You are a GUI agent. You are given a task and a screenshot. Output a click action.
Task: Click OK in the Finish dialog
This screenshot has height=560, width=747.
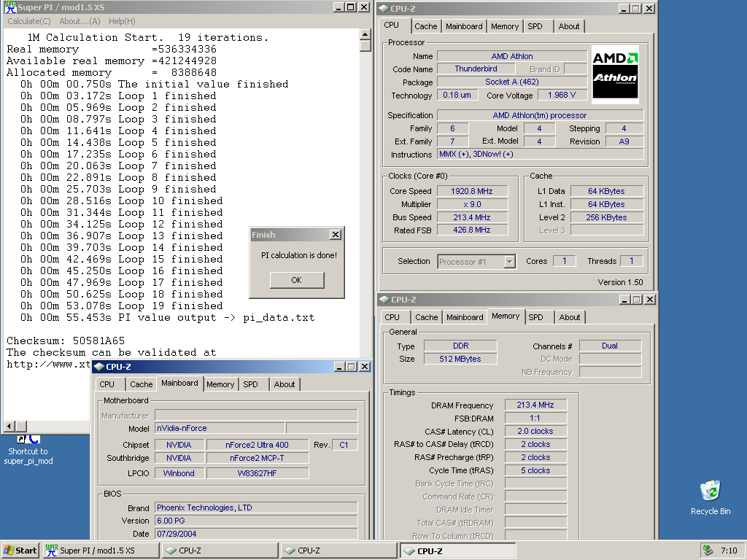click(297, 280)
